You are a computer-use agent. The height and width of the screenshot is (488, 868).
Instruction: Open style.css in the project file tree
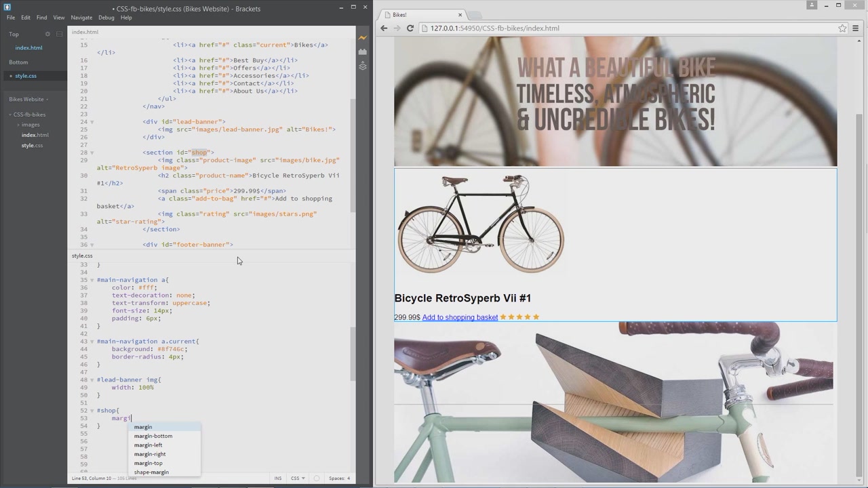pos(32,146)
